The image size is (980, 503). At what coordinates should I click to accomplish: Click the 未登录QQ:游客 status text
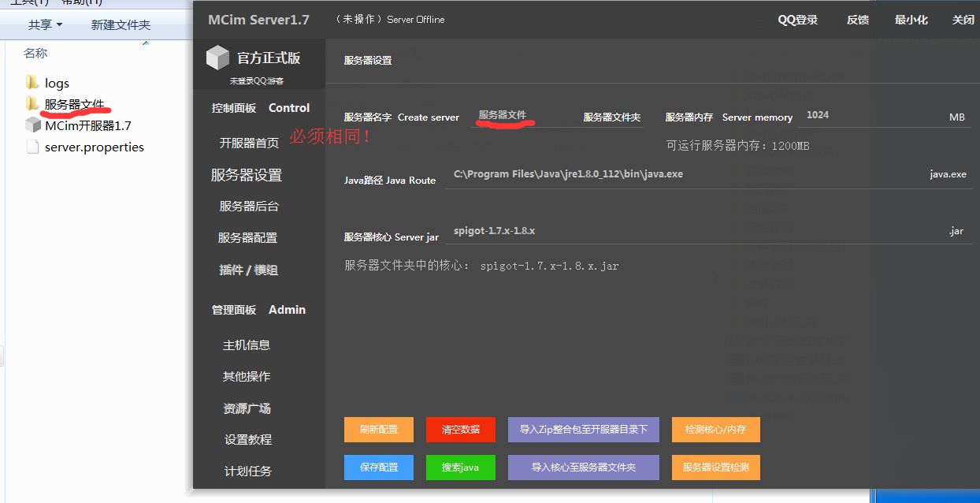257,81
